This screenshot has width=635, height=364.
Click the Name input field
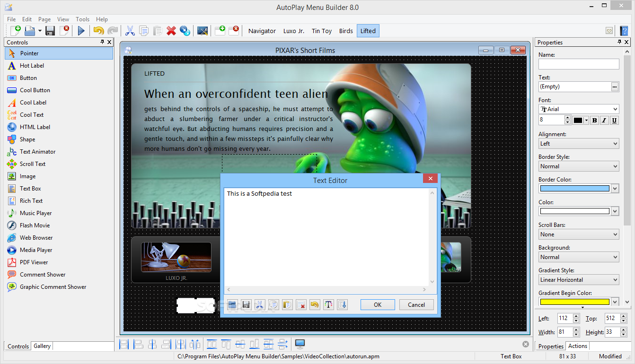pos(579,64)
